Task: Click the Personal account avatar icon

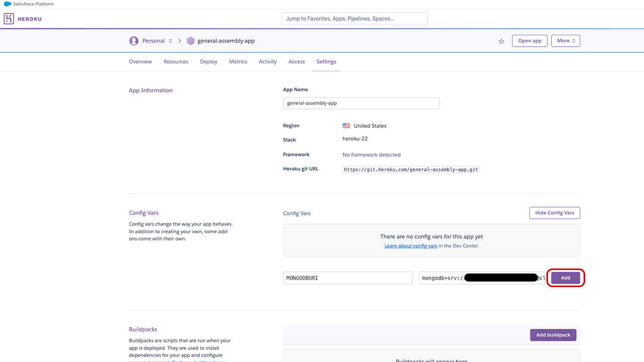Action: coord(133,41)
